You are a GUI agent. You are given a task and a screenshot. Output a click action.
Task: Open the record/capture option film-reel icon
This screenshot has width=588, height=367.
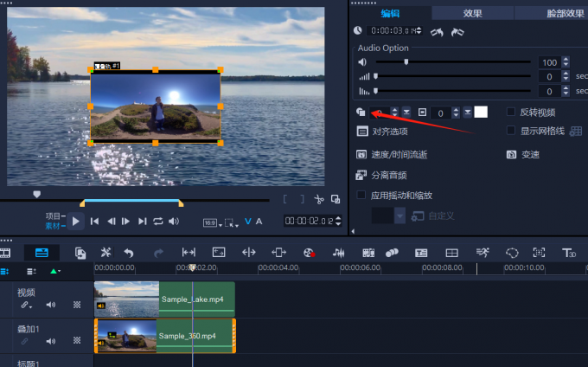click(x=309, y=253)
